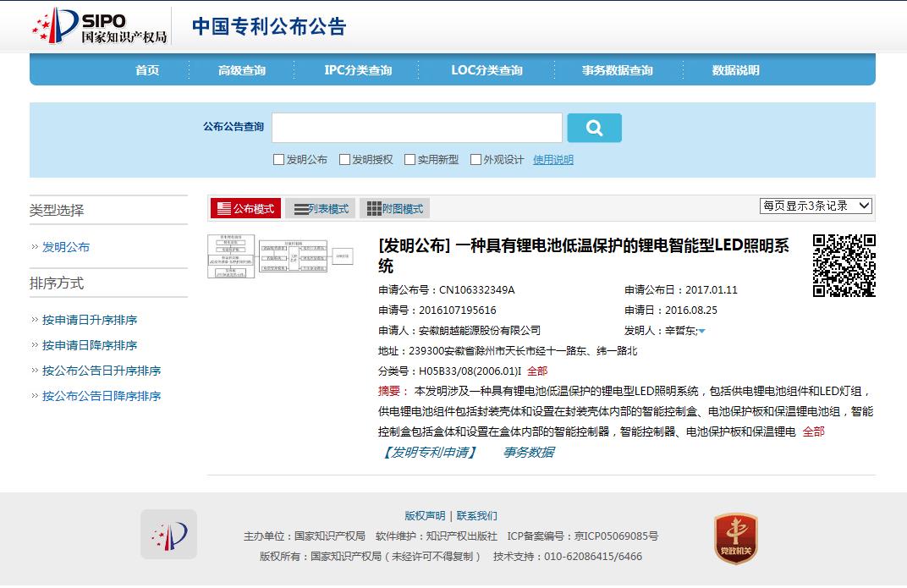Open the 高级查询 menu item
Viewport: 907px width, 588px height.
coord(241,70)
